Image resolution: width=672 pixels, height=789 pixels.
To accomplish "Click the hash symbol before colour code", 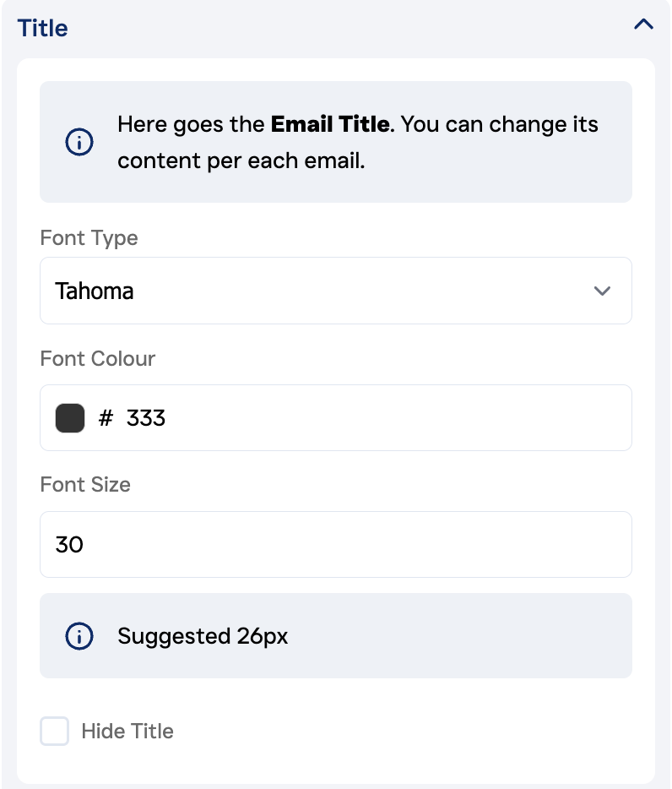I will tap(106, 418).
